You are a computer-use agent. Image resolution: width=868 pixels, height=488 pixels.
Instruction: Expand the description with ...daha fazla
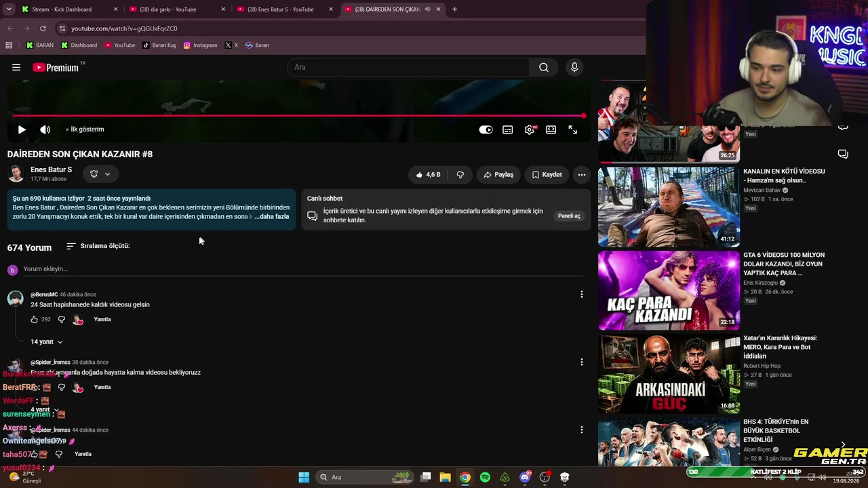[271, 216]
